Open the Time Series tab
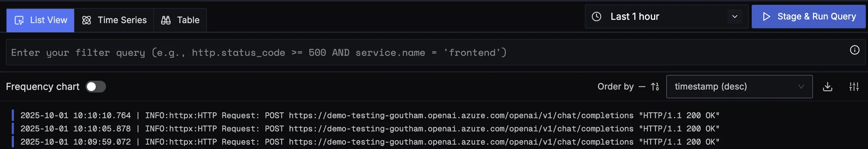868x149 pixels. click(114, 20)
